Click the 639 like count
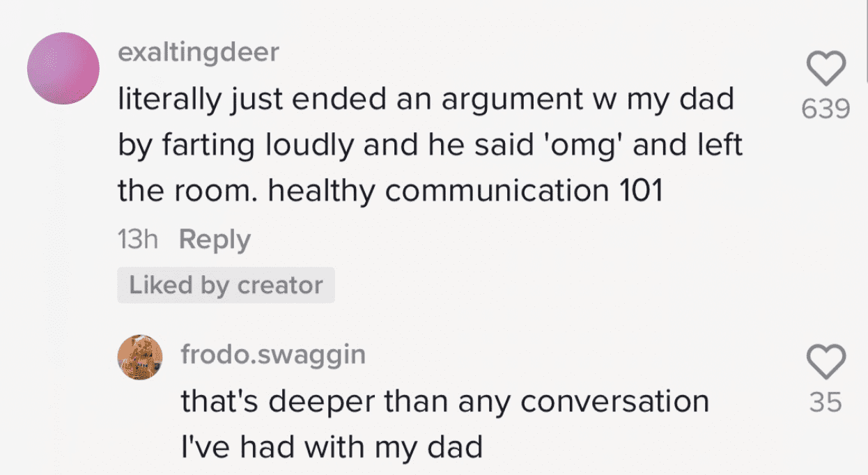Image resolution: width=868 pixels, height=475 pixels. [x=826, y=109]
